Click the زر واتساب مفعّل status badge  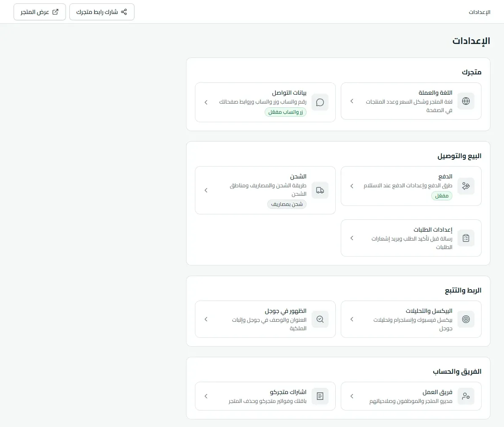tap(285, 112)
